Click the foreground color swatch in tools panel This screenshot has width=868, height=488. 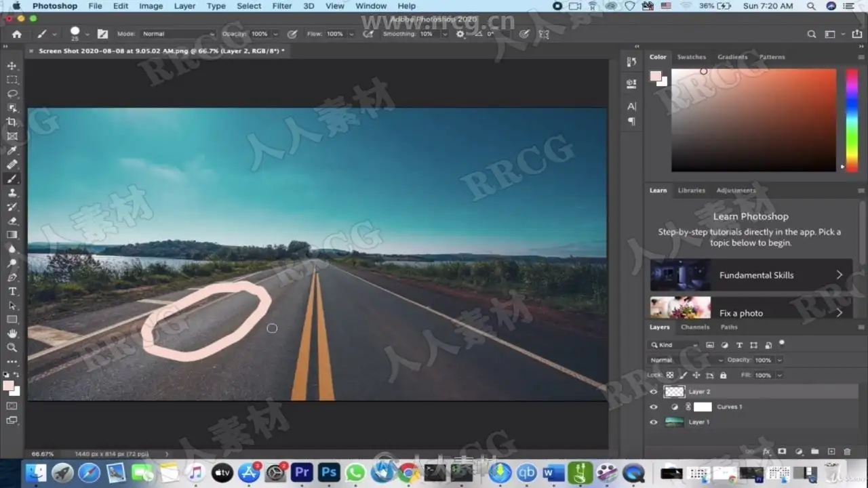(x=9, y=386)
